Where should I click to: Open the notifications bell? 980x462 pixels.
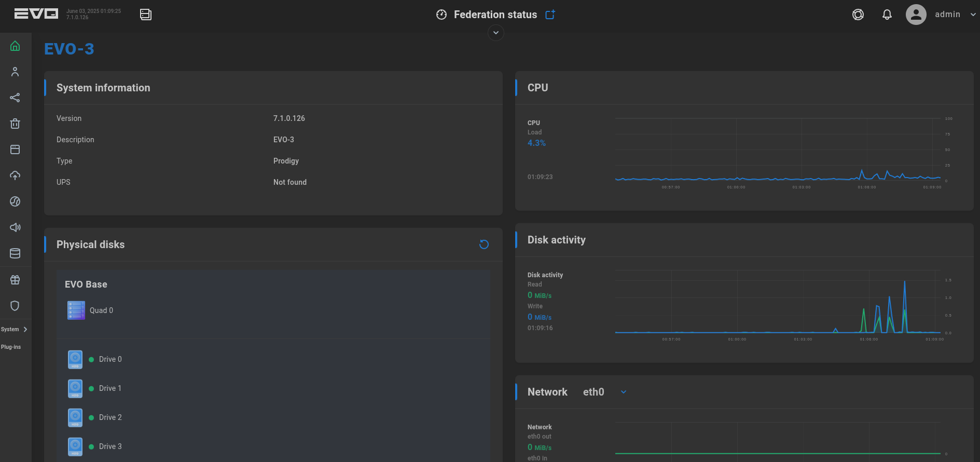click(887, 15)
